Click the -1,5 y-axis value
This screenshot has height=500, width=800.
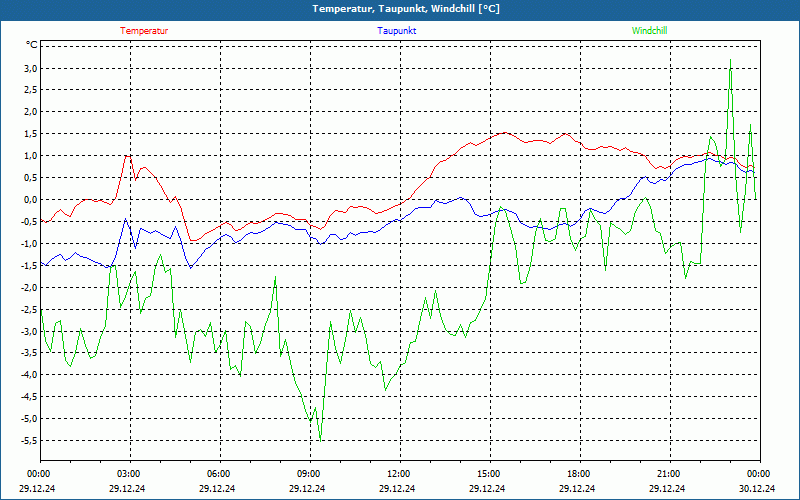pyautogui.click(x=30, y=266)
